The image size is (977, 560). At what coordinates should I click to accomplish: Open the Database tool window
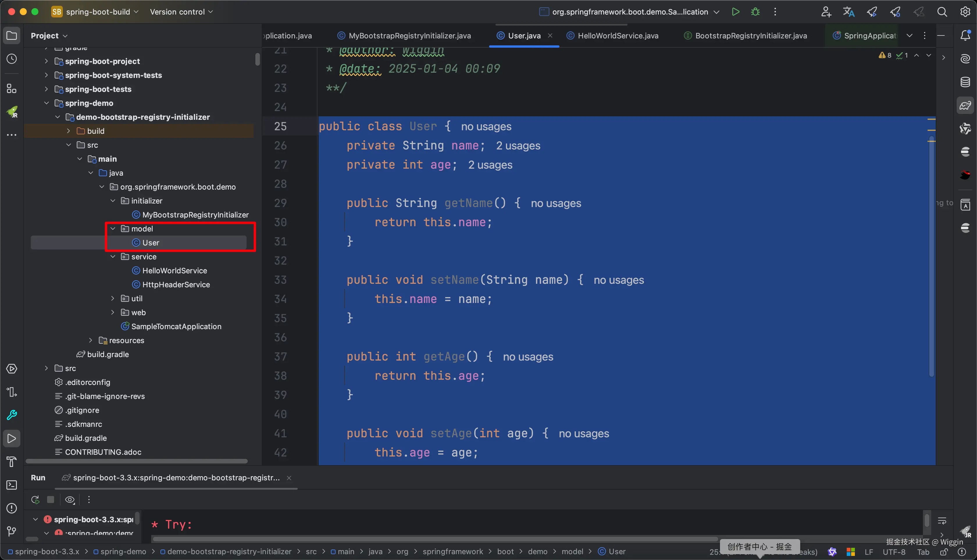965,82
